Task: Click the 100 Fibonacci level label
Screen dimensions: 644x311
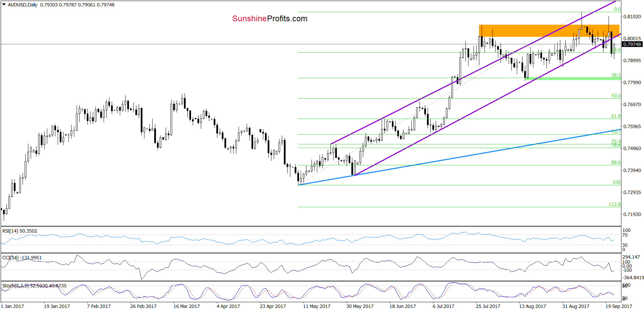Action: click(x=616, y=182)
